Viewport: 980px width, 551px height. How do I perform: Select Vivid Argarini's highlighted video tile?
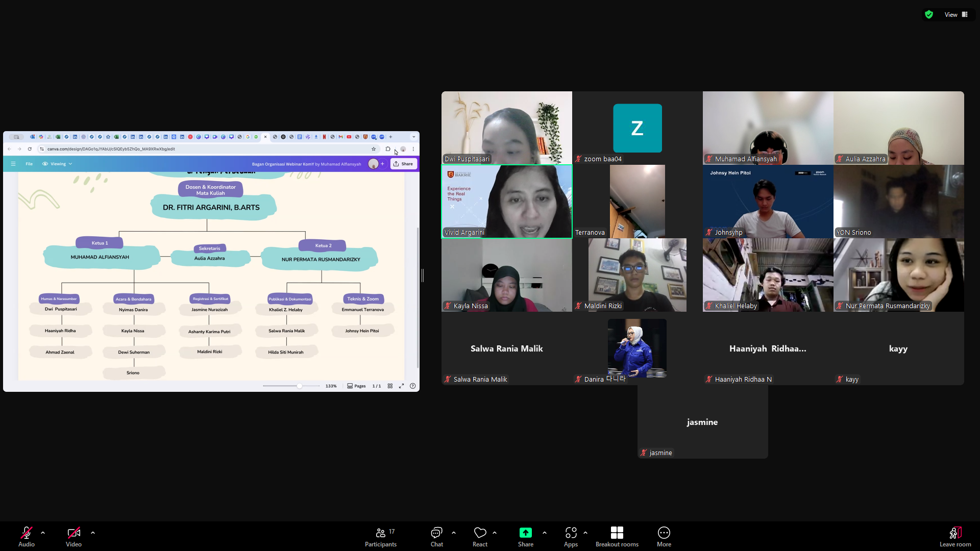(507, 202)
